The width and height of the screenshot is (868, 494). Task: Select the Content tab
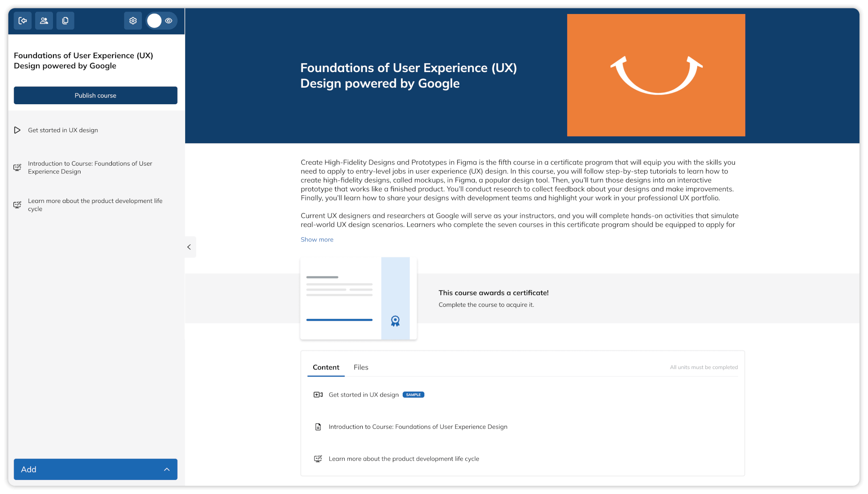[x=325, y=367]
